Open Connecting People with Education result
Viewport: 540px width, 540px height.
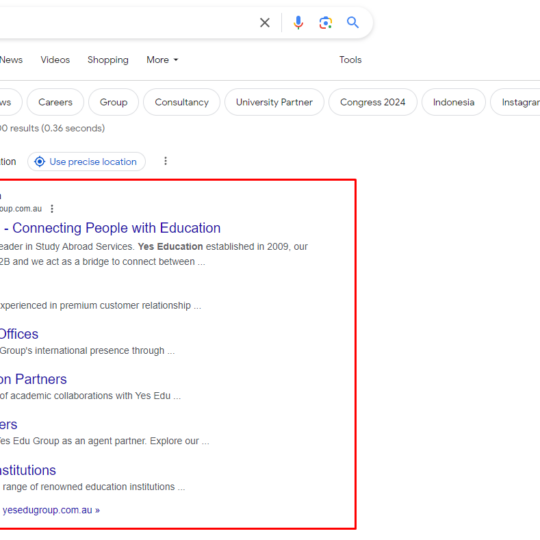(x=112, y=228)
